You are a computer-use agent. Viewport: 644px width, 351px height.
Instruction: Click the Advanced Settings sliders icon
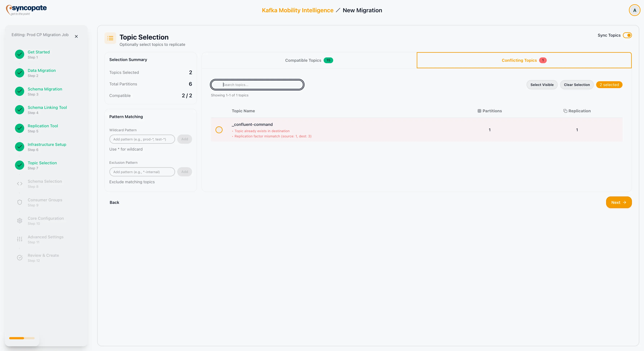[x=19, y=239]
